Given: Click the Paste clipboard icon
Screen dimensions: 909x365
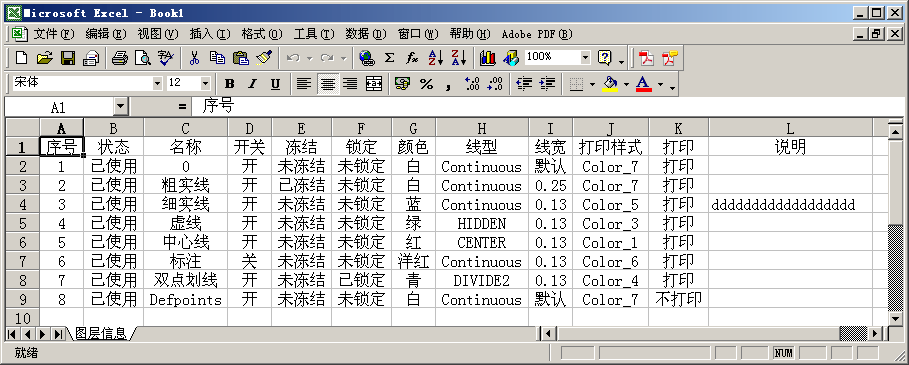Looking at the screenshot, I should click(x=241, y=57).
